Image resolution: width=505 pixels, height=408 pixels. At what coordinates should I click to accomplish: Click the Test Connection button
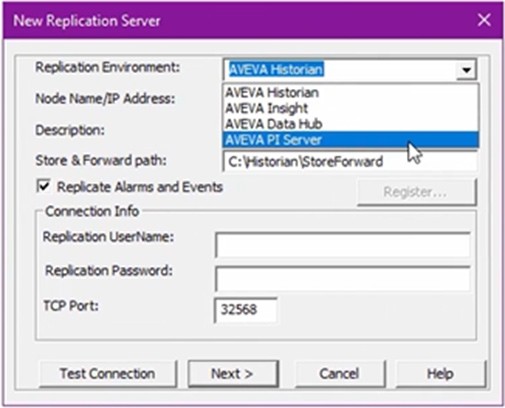click(108, 374)
